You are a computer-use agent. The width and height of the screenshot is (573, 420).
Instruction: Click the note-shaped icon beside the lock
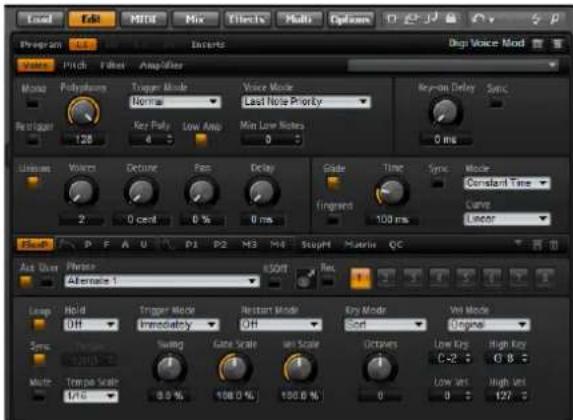432,18
